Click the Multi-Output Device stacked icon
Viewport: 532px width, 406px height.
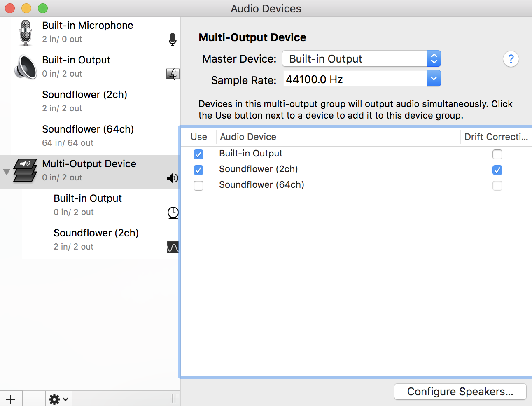point(25,170)
